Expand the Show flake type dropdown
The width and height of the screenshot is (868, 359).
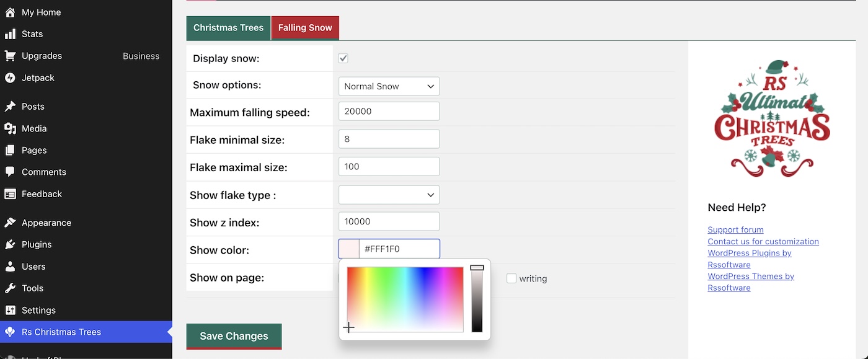(x=389, y=195)
